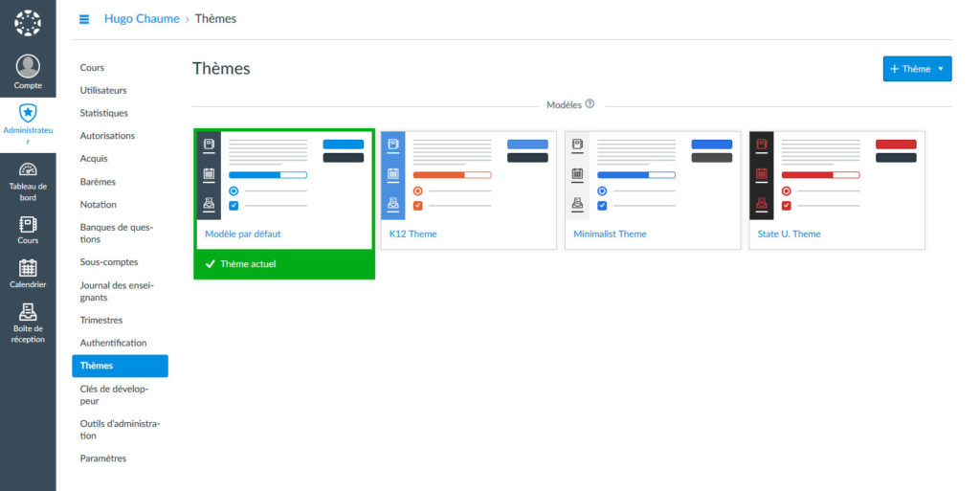Open the Minimalist Theme link
The image size is (980, 491).
[x=610, y=234]
